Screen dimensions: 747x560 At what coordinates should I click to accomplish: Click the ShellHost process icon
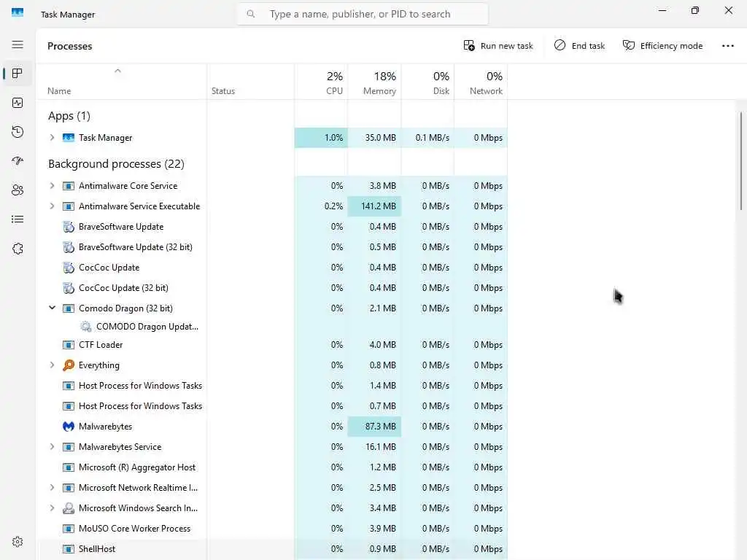click(69, 549)
